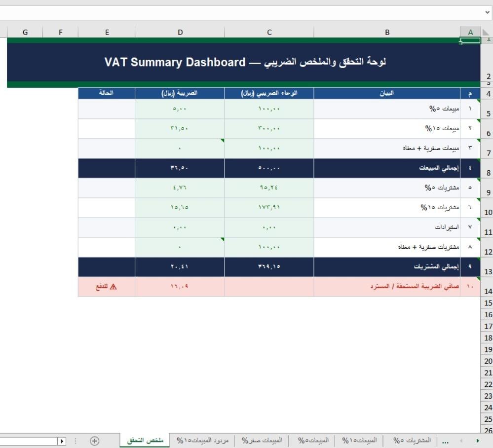The height and width of the screenshot is (448, 493).
Task: Click the warning icon in status cell
Action: [113, 287]
